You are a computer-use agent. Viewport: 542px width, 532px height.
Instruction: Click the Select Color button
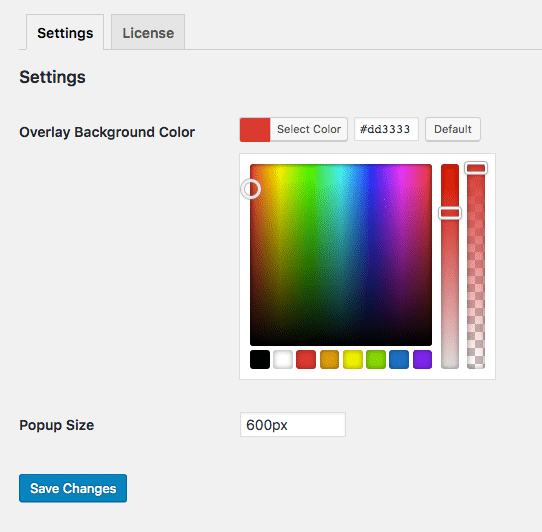[x=309, y=129]
